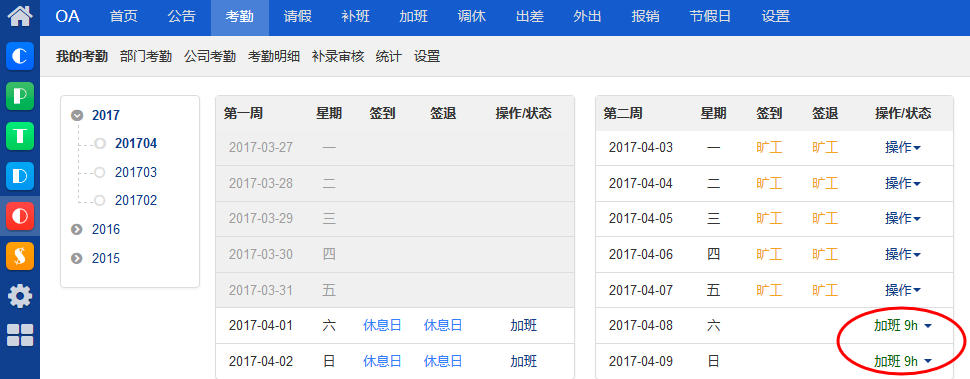Go to 首页 in top menu

click(x=124, y=17)
